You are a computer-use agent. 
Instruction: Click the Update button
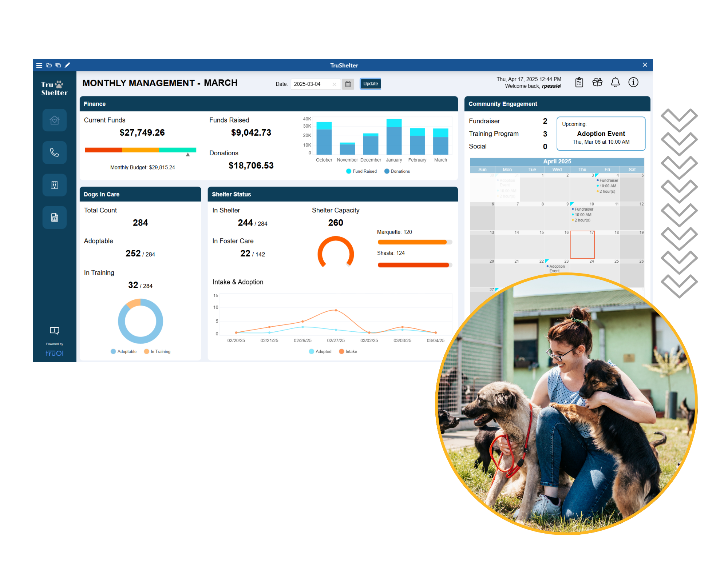click(x=371, y=84)
